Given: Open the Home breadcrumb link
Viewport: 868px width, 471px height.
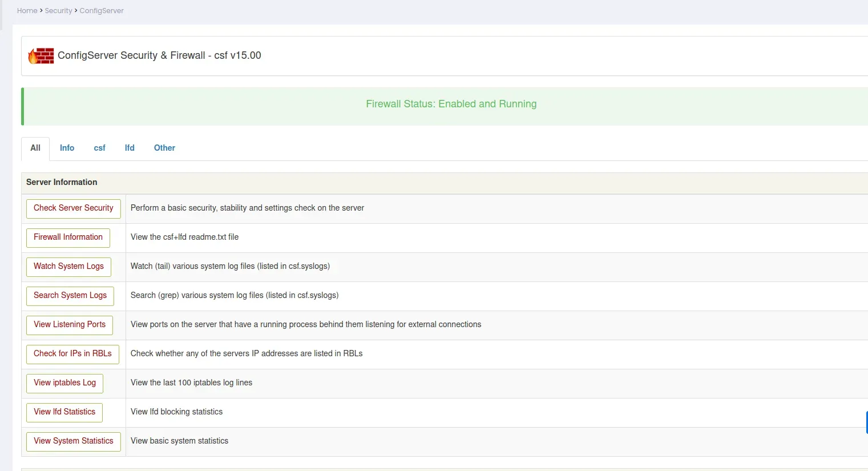Looking at the screenshot, I should coord(27,11).
